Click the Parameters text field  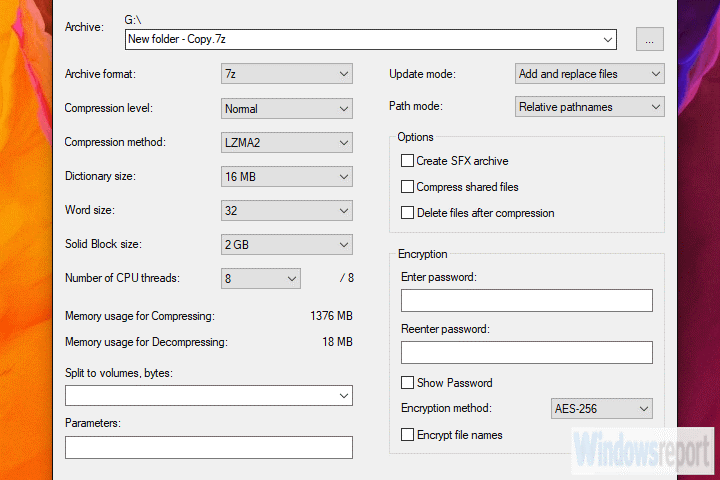pyautogui.click(x=208, y=447)
